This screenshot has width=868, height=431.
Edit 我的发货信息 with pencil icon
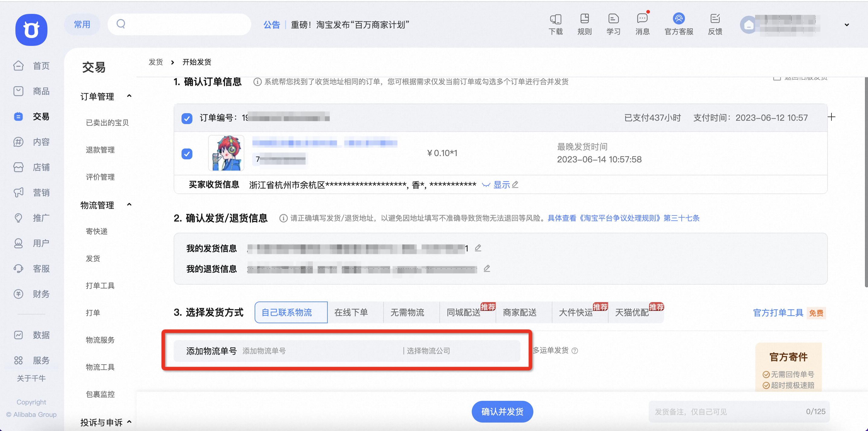[478, 248]
